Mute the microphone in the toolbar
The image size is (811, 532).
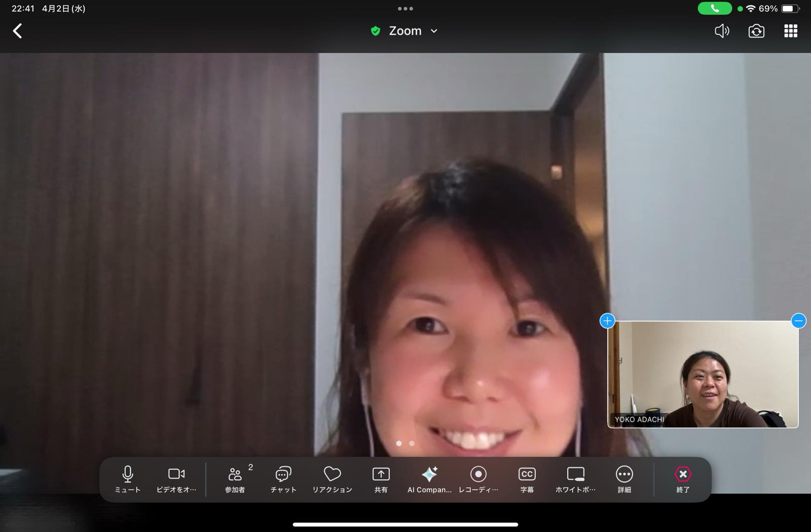tap(127, 479)
